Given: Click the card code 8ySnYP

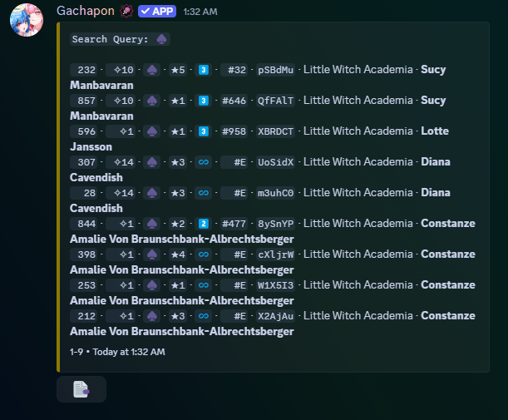Looking at the screenshot, I should coord(275,224).
